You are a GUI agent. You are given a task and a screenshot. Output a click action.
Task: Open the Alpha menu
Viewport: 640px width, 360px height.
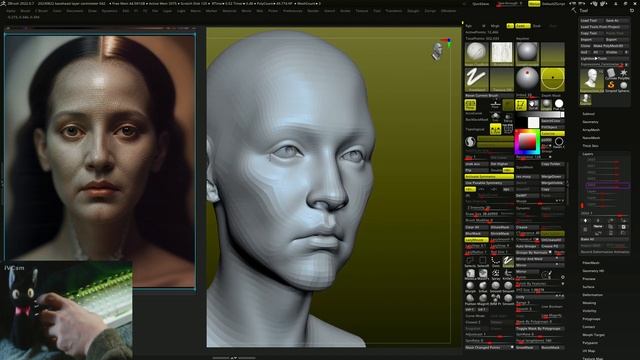coord(11,11)
